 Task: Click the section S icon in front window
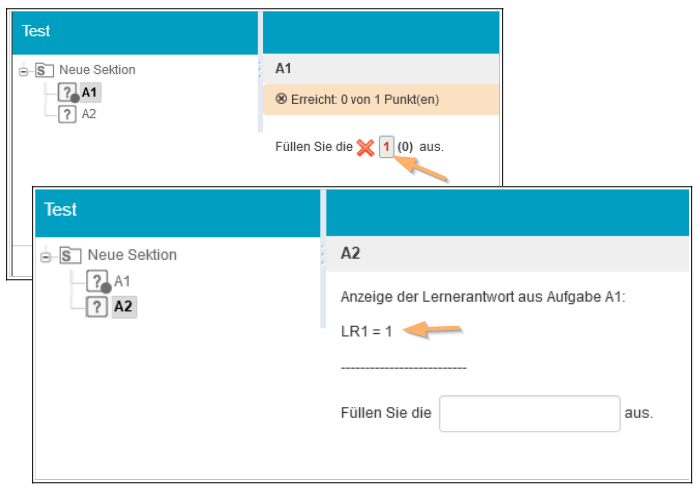[69, 256]
